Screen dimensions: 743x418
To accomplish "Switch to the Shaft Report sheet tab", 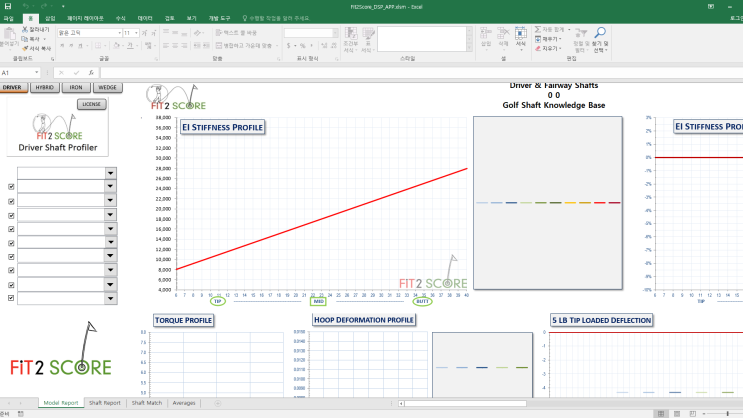I will 105,403.
